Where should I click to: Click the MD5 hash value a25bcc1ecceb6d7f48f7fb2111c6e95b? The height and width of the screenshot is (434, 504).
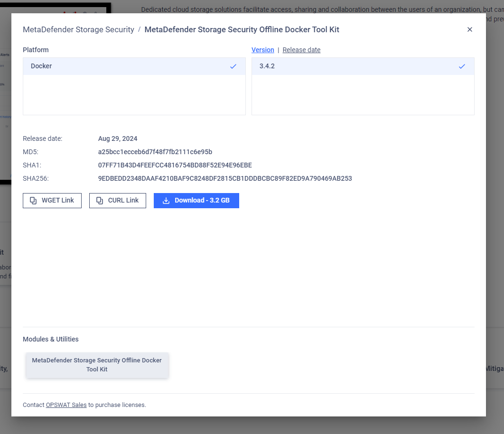155,152
